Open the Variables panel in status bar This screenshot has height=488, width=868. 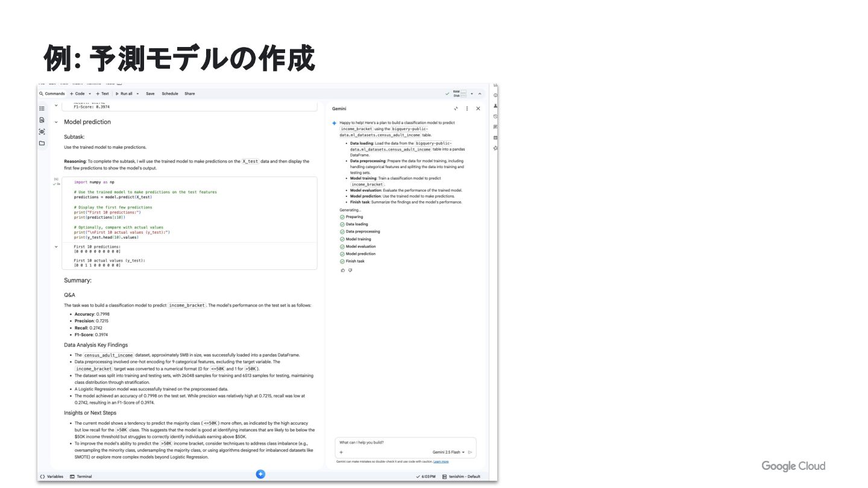pos(51,477)
